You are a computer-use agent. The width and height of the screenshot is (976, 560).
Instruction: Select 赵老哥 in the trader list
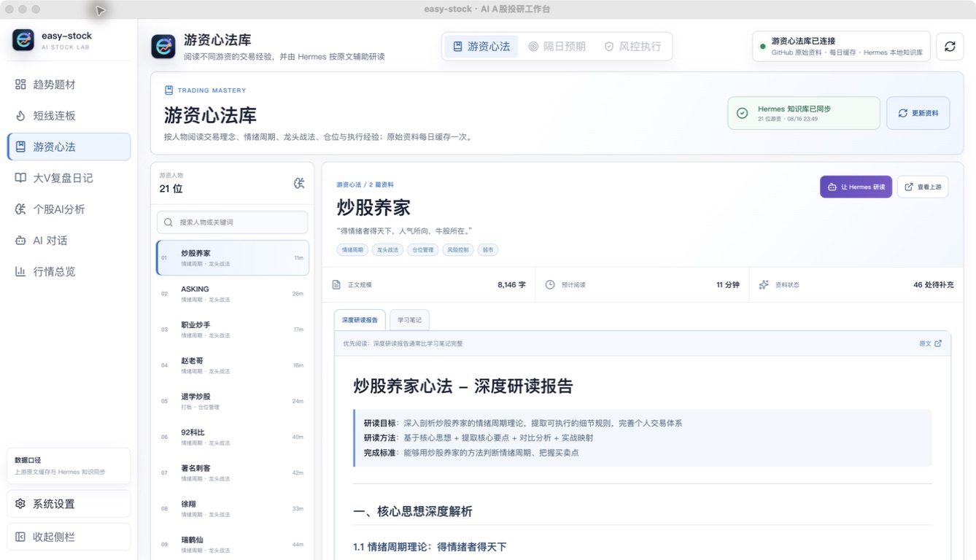(232, 365)
